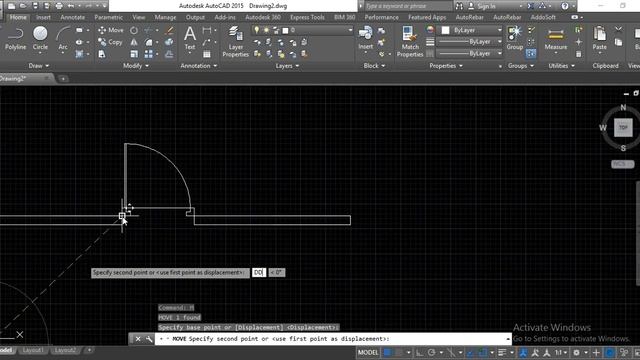Viewport: 640px width, 360px height.
Task: Switch to the Parametric ribbon tab
Action: click(x=109, y=17)
